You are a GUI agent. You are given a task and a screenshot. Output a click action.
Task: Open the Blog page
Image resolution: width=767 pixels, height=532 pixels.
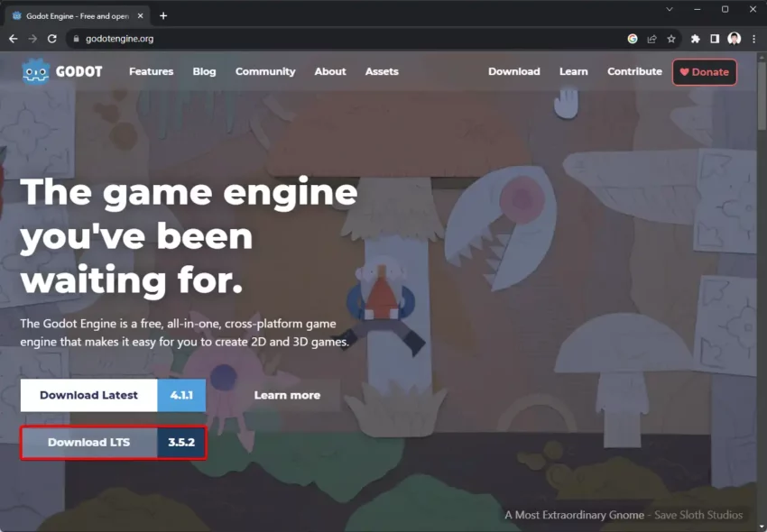[204, 71]
